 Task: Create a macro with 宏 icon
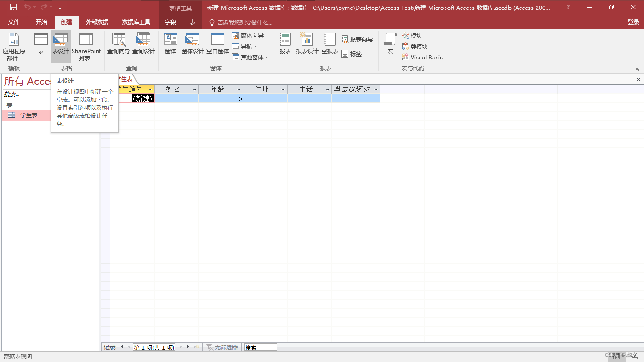[x=390, y=44]
